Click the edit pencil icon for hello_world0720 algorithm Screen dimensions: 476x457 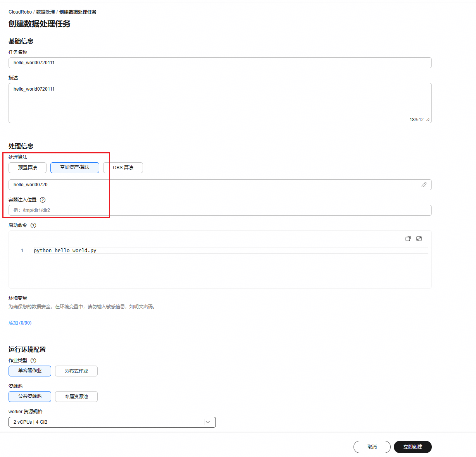coord(424,185)
